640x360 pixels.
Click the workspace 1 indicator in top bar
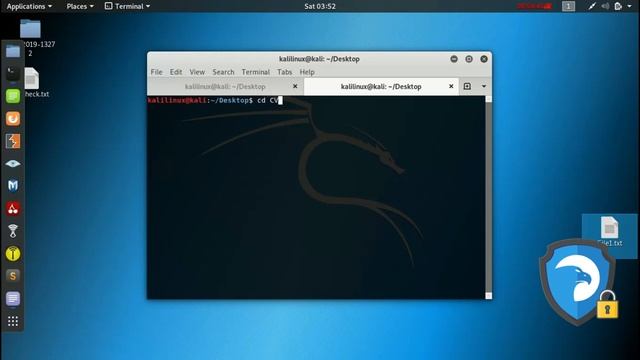(x=568, y=6)
